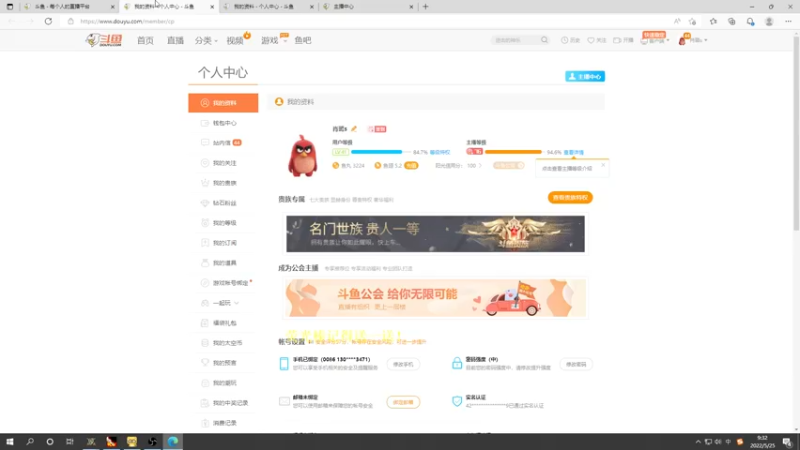Open the 首页 home page link
This screenshot has height=450, width=800.
pyautogui.click(x=145, y=40)
